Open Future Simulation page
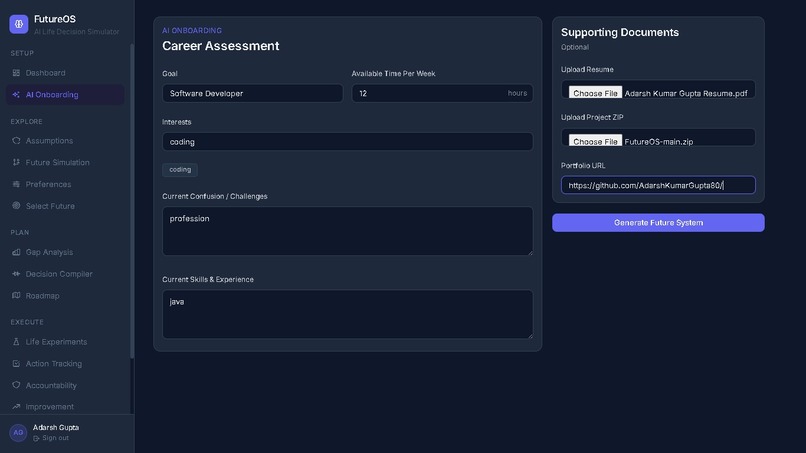This screenshot has height=453, width=806. coord(65,162)
